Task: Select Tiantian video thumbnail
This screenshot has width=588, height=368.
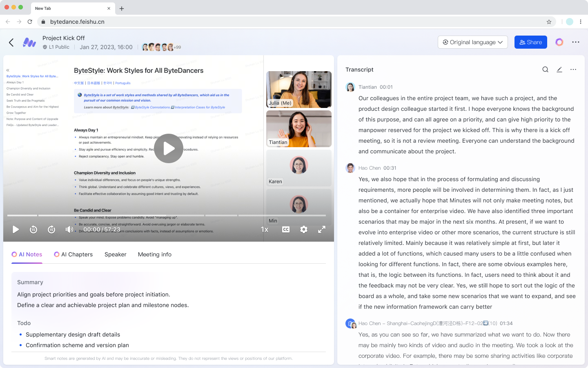Action: (x=299, y=129)
